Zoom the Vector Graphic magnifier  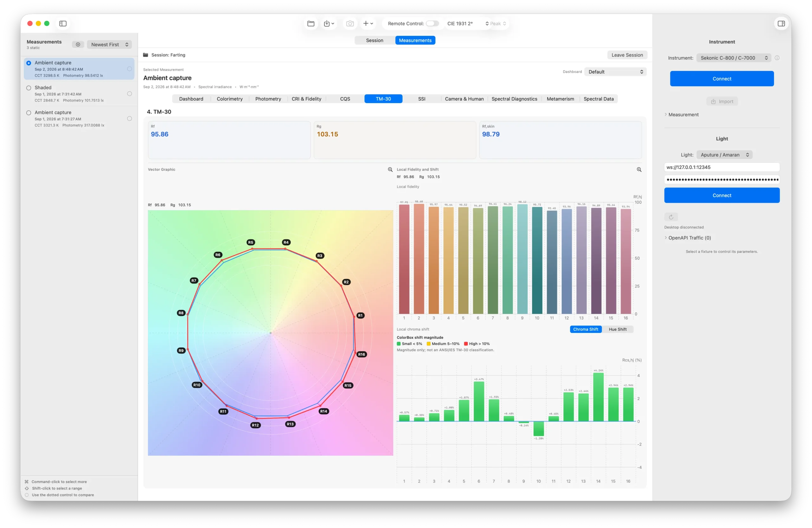click(x=390, y=170)
